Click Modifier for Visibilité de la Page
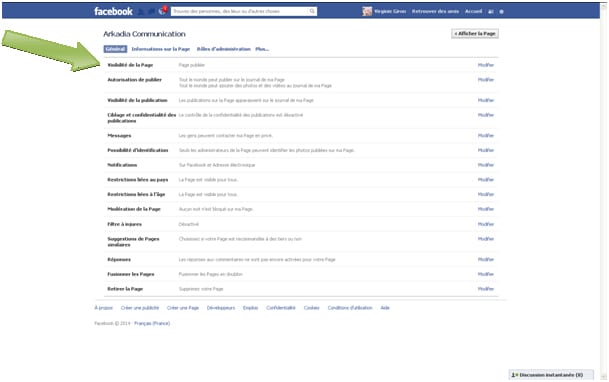 click(x=486, y=65)
